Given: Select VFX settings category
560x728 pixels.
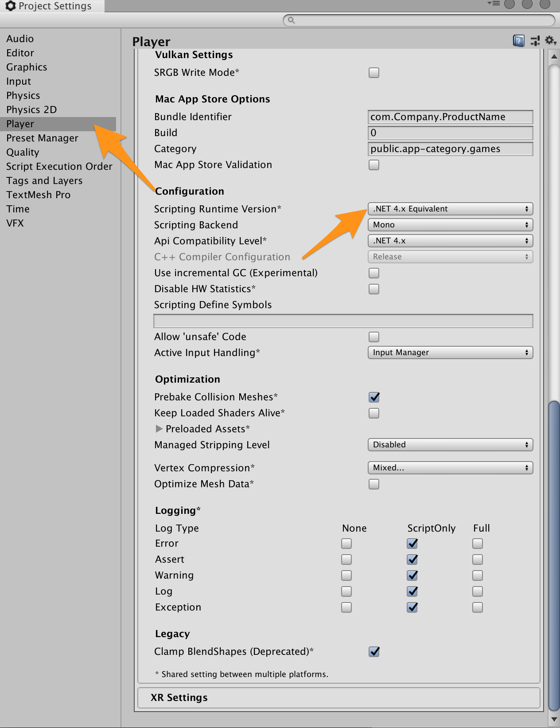Looking at the screenshot, I should [x=15, y=223].
